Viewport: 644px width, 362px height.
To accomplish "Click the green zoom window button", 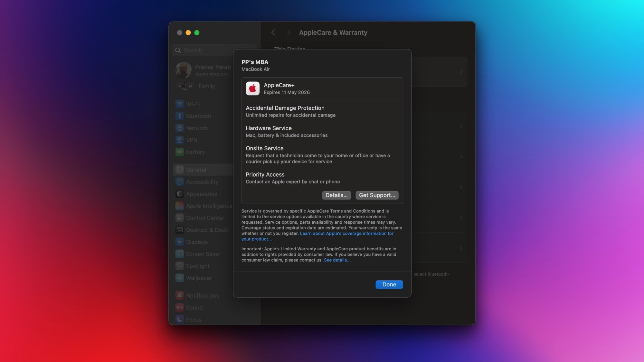I will pyautogui.click(x=197, y=32).
